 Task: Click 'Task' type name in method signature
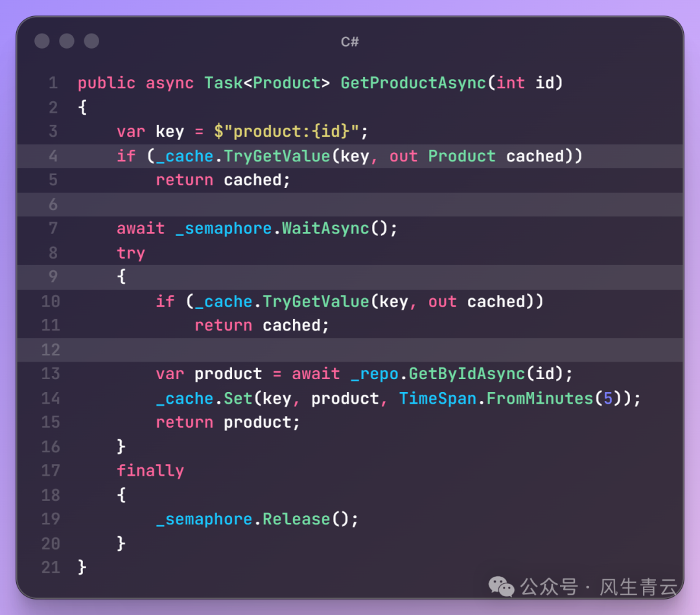tap(223, 83)
